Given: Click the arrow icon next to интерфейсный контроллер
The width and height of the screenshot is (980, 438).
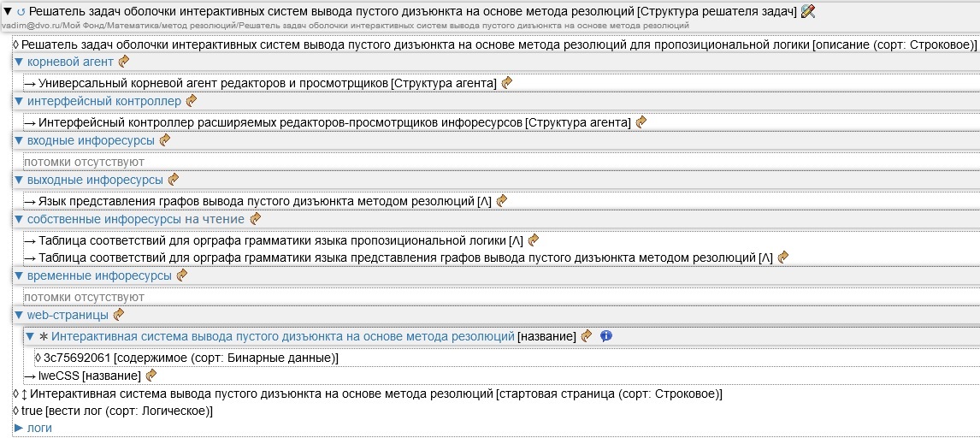Looking at the screenshot, I should pos(192,101).
